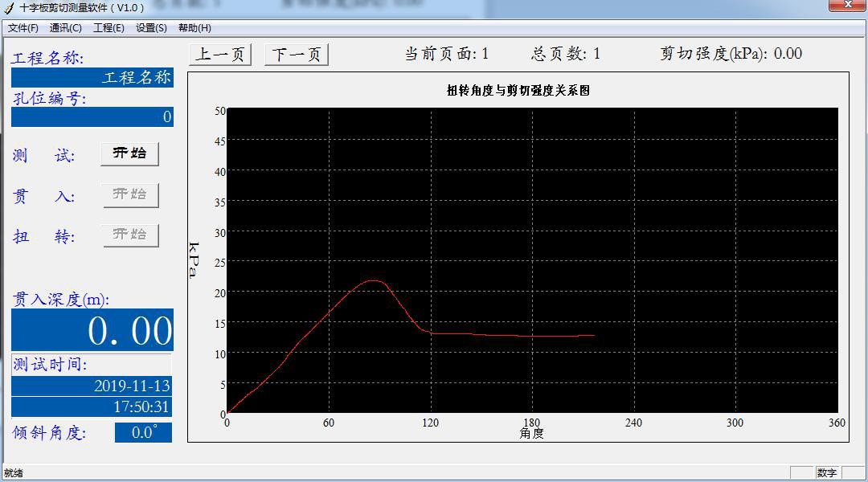Image resolution: width=868 pixels, height=482 pixels.
Task: Click the 贯入深度 display showing 0.00
Action: point(92,330)
